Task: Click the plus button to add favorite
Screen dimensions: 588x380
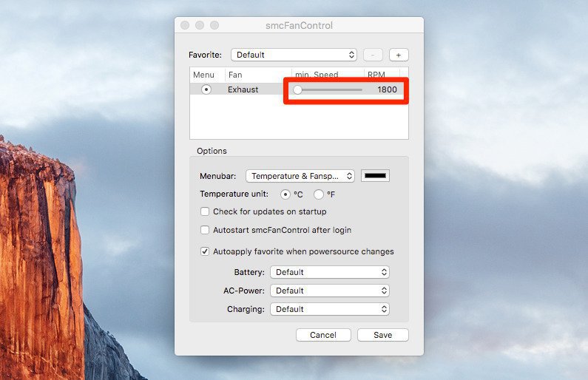Action: pyautogui.click(x=399, y=55)
